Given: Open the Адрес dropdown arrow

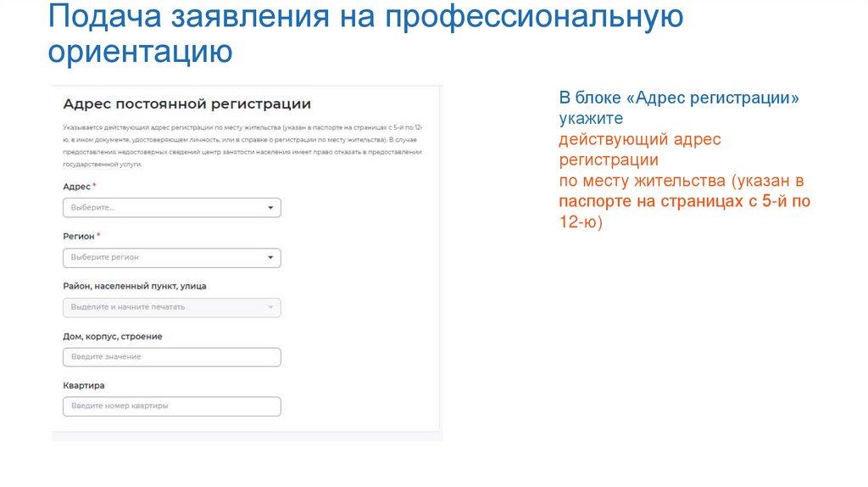Looking at the screenshot, I should (x=270, y=208).
